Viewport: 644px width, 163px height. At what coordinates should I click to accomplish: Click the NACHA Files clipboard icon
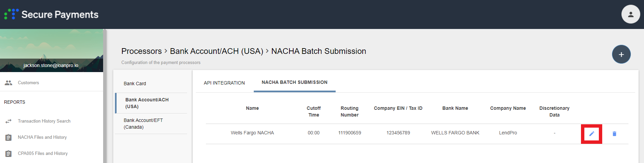coord(8,137)
